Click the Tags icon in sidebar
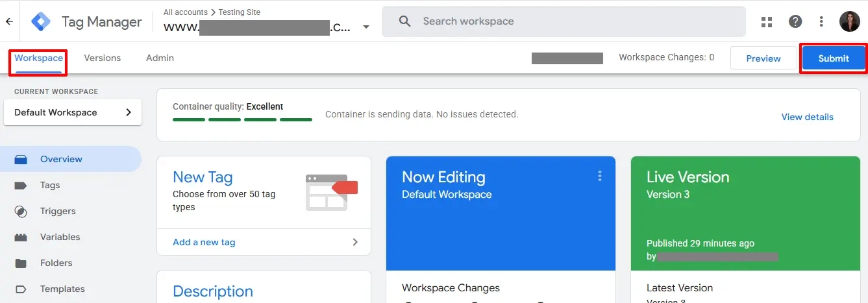The width and height of the screenshot is (868, 303). coord(21,186)
